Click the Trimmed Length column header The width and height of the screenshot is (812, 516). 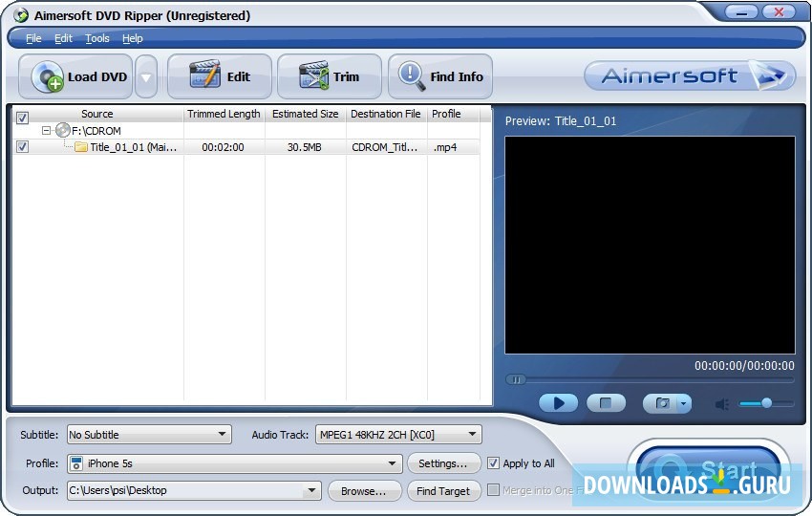(224, 114)
